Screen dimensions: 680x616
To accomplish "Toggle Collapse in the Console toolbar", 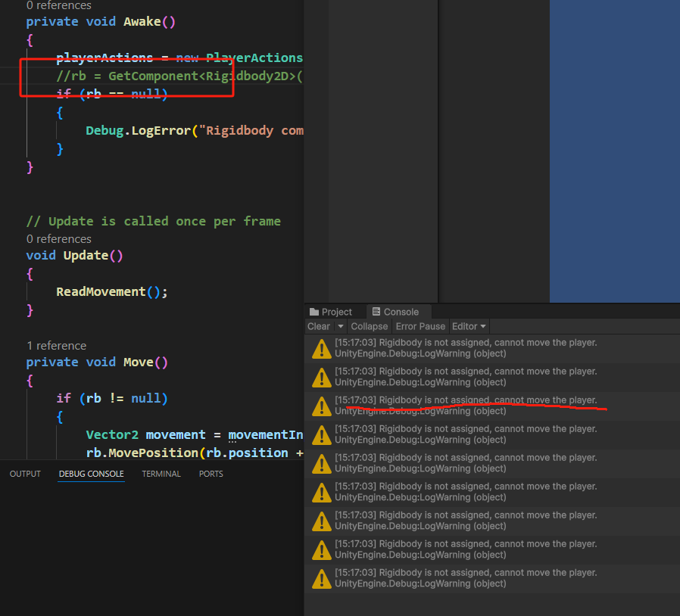I will (x=369, y=326).
